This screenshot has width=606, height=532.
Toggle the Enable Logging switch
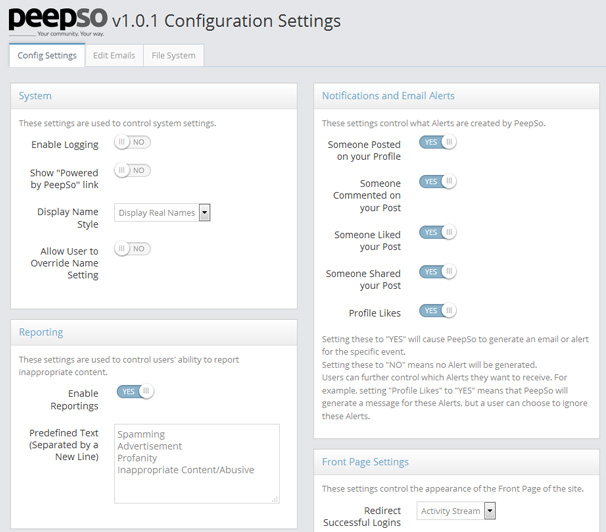(132, 142)
